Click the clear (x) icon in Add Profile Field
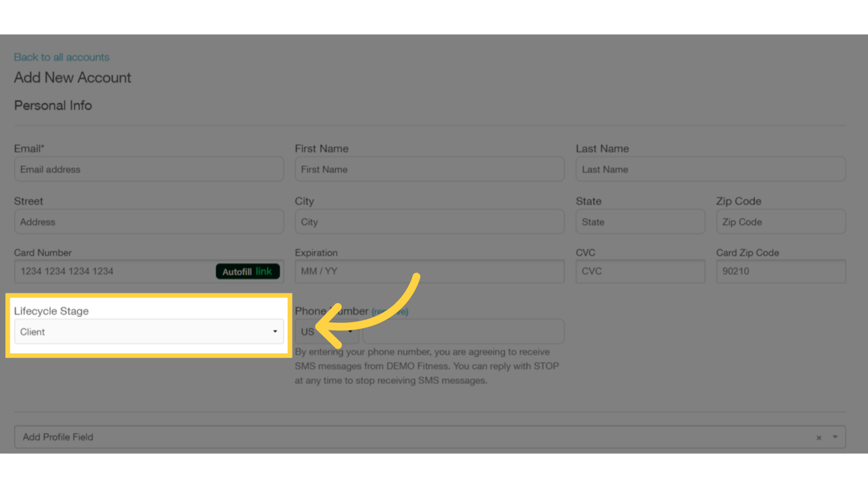This screenshot has width=868, height=488. [x=818, y=437]
